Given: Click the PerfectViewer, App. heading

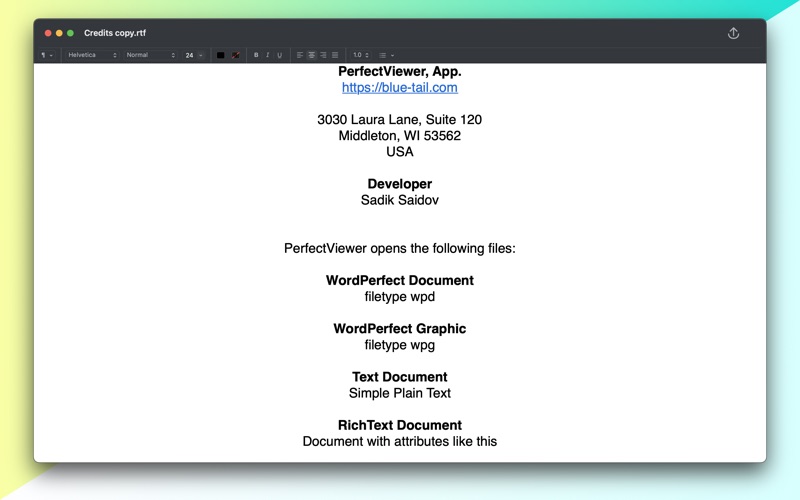Looking at the screenshot, I should coord(399,71).
